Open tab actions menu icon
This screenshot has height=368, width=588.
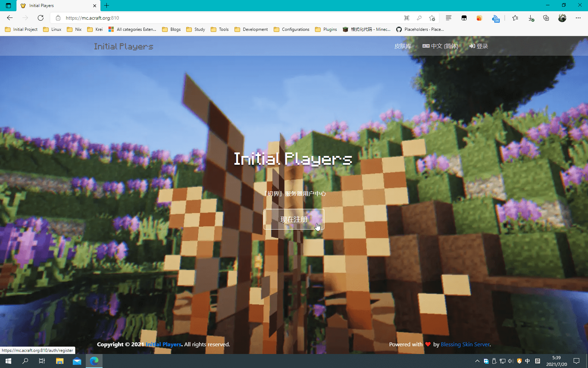(8, 6)
